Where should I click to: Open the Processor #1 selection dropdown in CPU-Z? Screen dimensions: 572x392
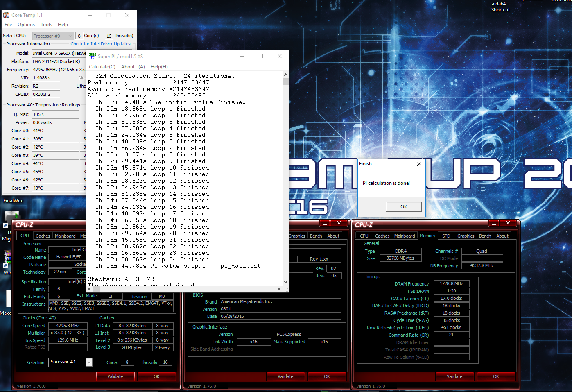click(x=89, y=362)
